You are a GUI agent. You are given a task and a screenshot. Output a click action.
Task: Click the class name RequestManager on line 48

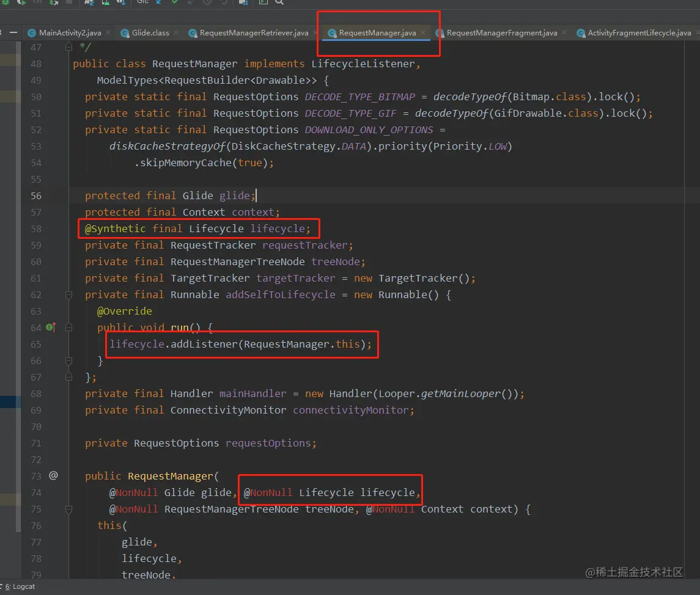coord(194,64)
